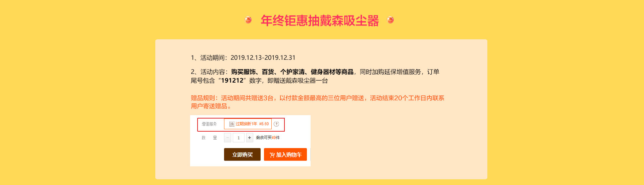Increase quantity with the plus button
The height and width of the screenshot is (185, 644).
[x=250, y=138]
